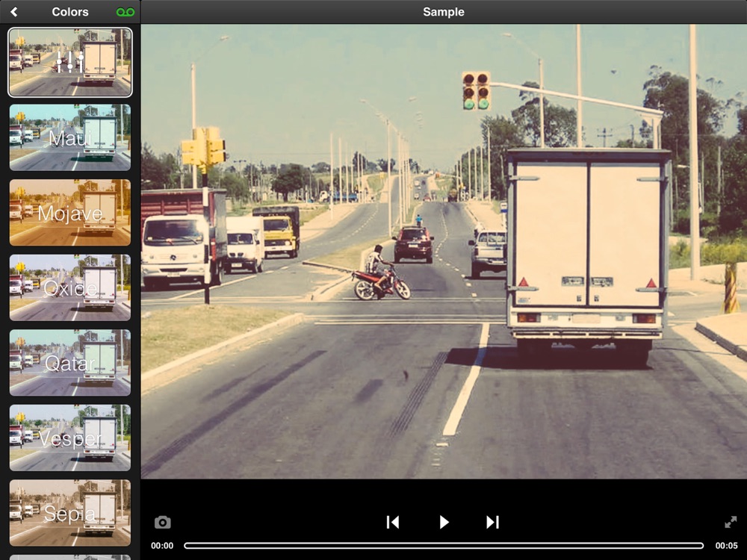Image resolution: width=747 pixels, height=560 pixels.
Task: Skip to the next frame
Action: pos(492,522)
